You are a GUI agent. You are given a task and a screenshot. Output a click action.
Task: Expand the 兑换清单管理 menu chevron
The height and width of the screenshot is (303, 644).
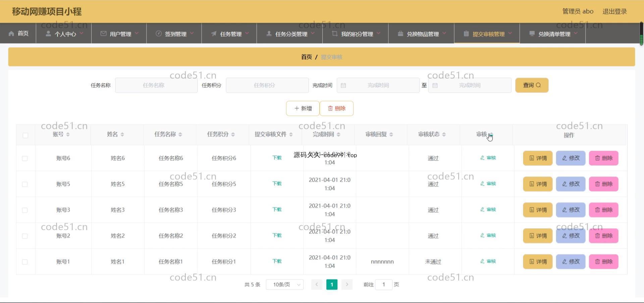(576, 33)
